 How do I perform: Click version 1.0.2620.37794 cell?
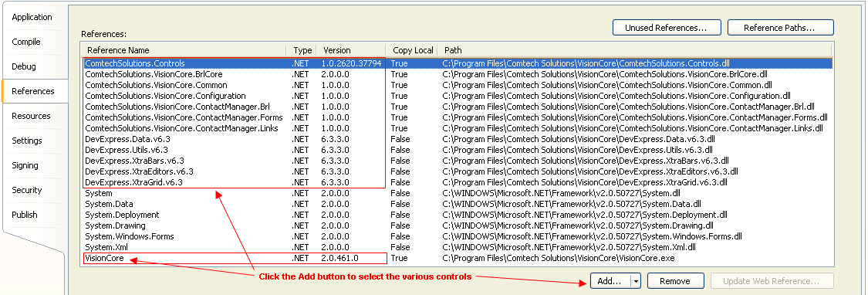coord(352,63)
